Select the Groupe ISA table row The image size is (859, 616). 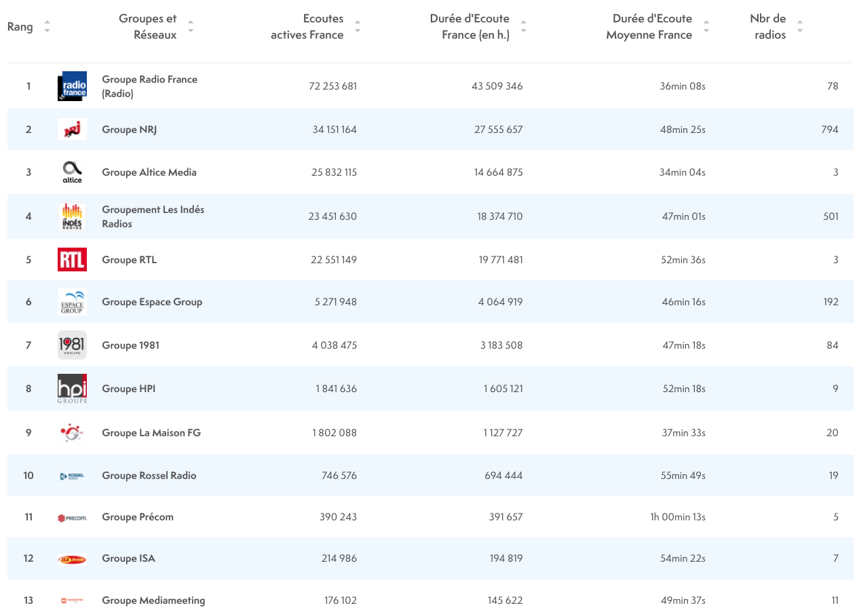(x=429, y=558)
